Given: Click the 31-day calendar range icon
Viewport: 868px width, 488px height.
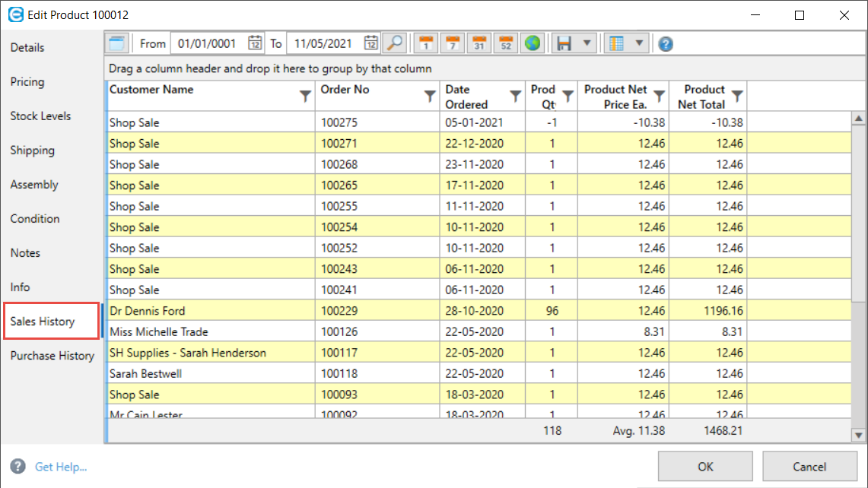Looking at the screenshot, I should 479,43.
